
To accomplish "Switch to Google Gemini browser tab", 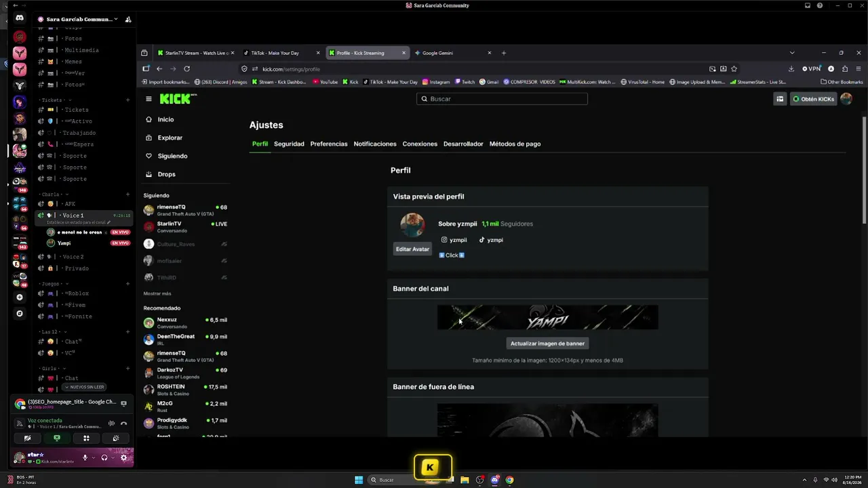I will pos(453,53).
